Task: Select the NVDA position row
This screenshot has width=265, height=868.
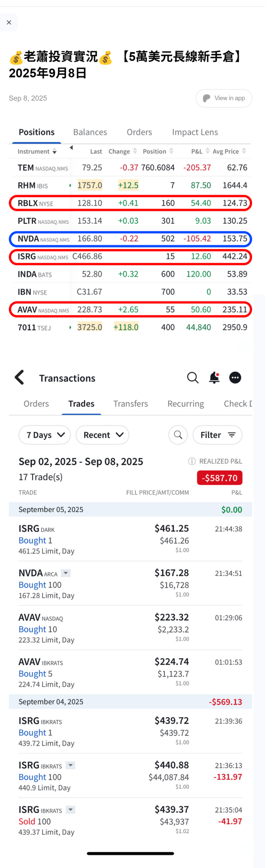Action: 130,239
